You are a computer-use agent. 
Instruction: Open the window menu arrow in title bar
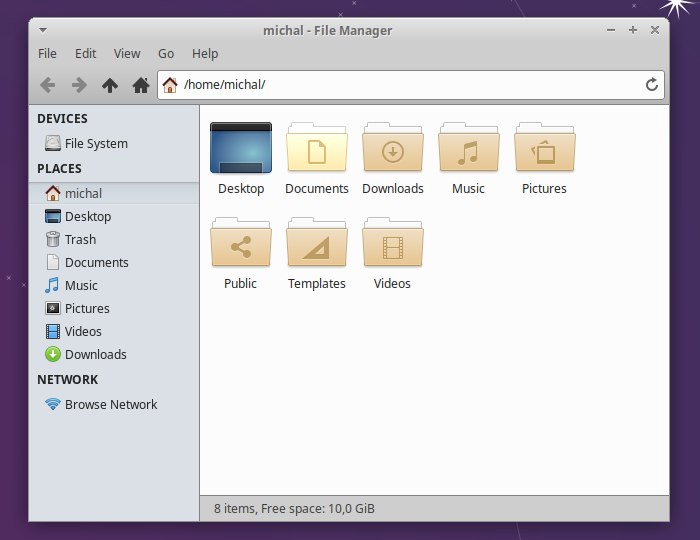pos(43,30)
